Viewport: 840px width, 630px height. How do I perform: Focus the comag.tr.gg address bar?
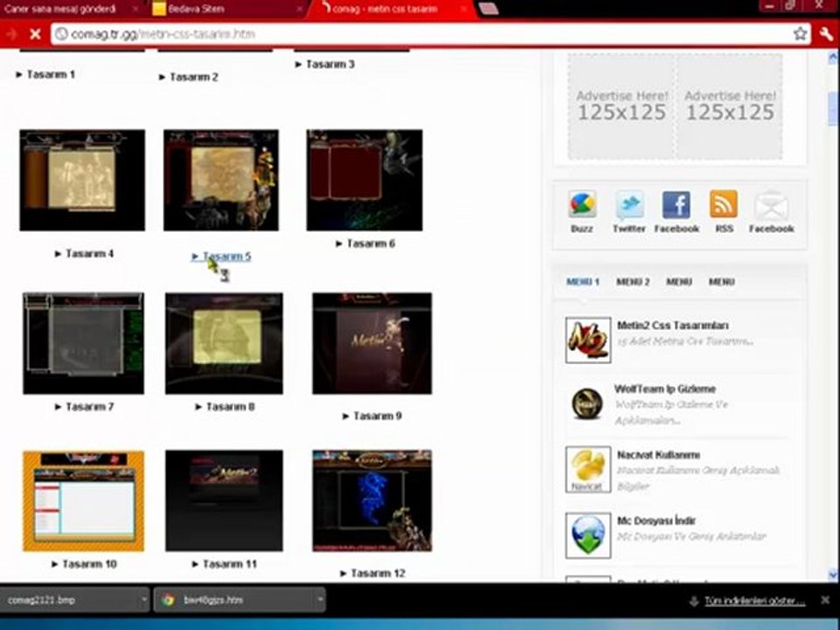[429, 34]
